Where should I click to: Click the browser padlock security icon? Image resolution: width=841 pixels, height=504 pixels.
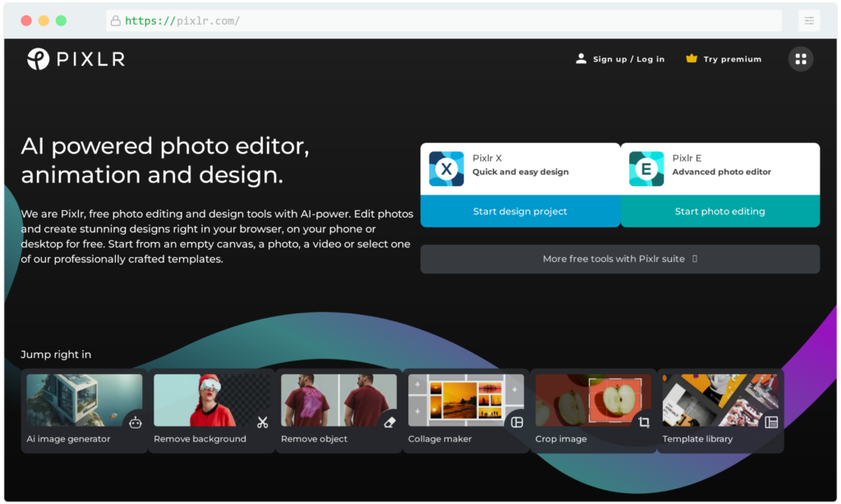point(115,21)
